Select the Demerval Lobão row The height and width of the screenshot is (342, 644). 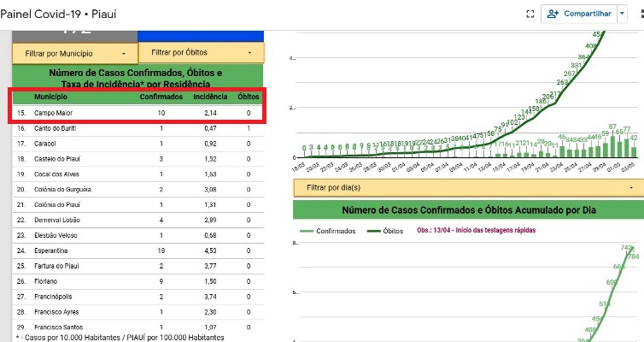138,220
